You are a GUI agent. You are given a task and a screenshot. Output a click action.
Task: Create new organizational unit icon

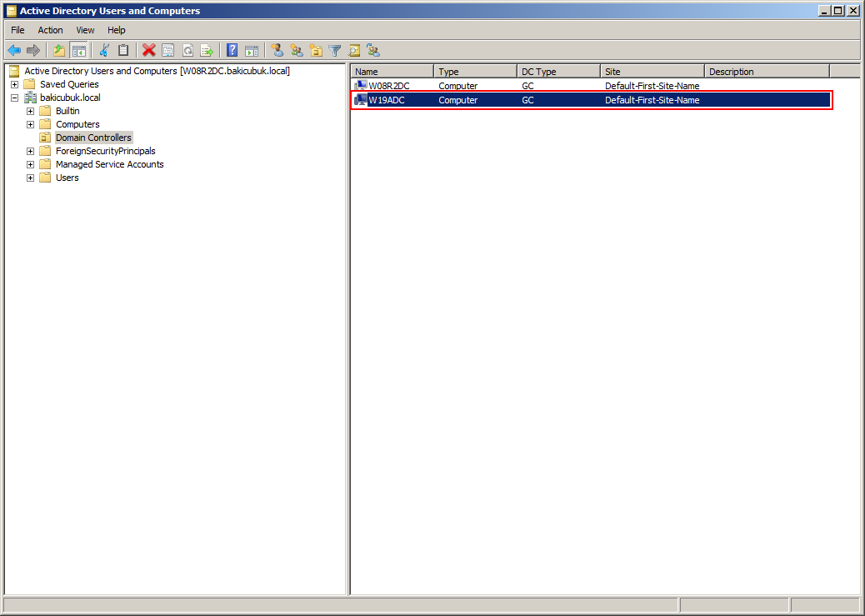pyautogui.click(x=316, y=51)
